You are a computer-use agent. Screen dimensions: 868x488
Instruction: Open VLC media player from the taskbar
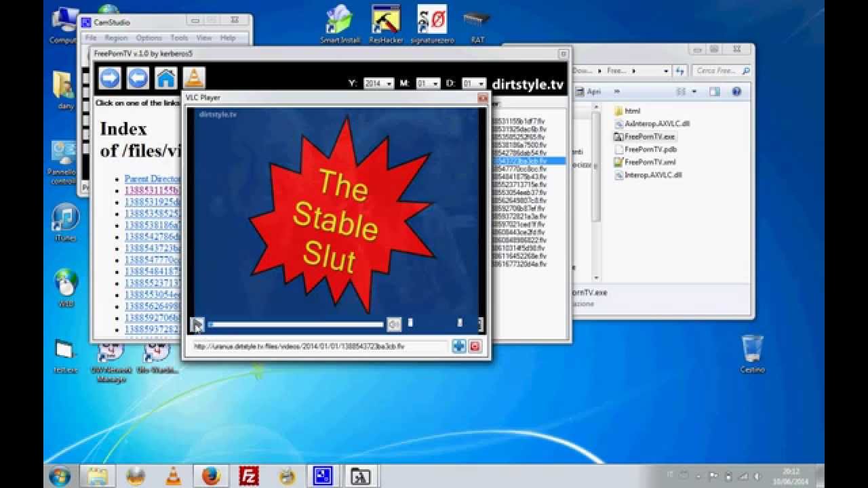(173, 476)
